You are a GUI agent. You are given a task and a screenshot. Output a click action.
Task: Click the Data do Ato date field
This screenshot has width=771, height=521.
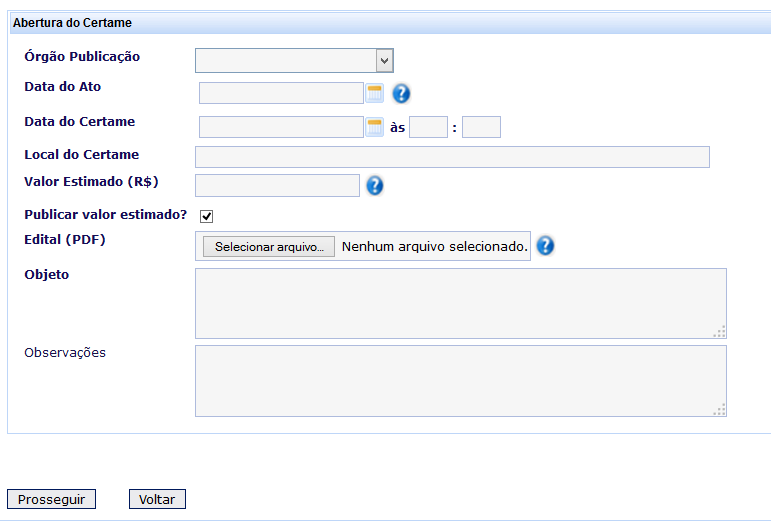pos(281,94)
